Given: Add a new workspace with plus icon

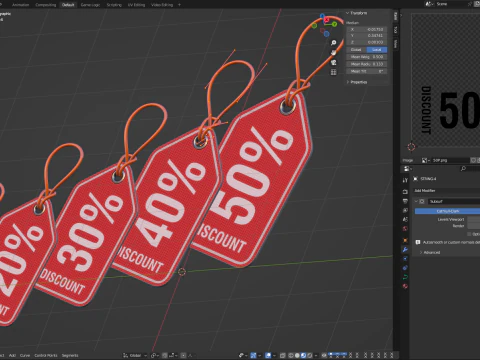Looking at the screenshot, I should tap(179, 5).
